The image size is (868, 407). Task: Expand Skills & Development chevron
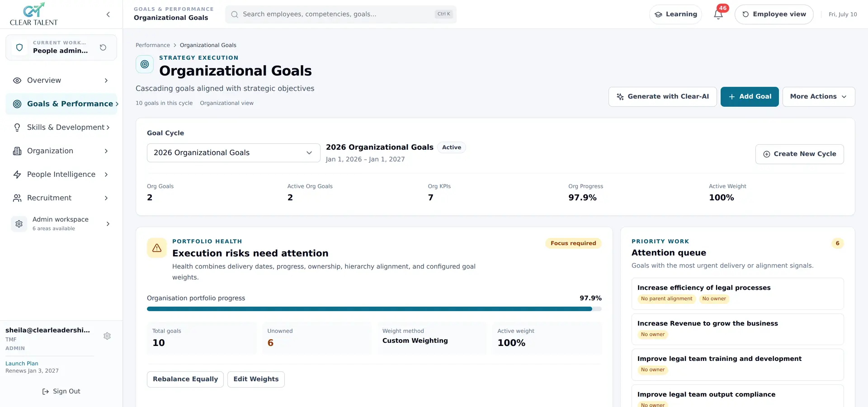click(x=108, y=128)
